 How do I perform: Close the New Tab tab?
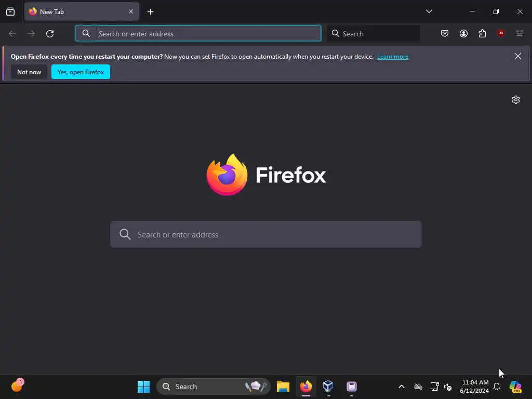[x=130, y=11]
